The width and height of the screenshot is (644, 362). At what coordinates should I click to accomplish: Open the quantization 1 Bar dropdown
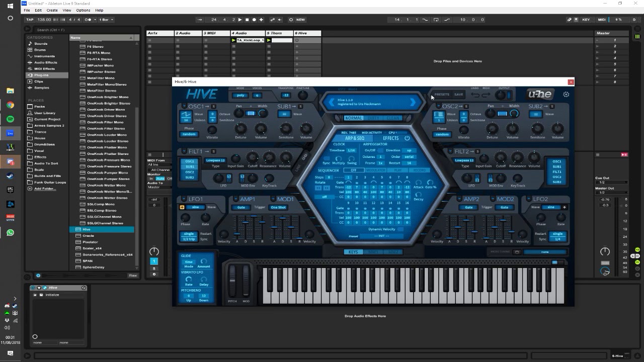[107, 20]
